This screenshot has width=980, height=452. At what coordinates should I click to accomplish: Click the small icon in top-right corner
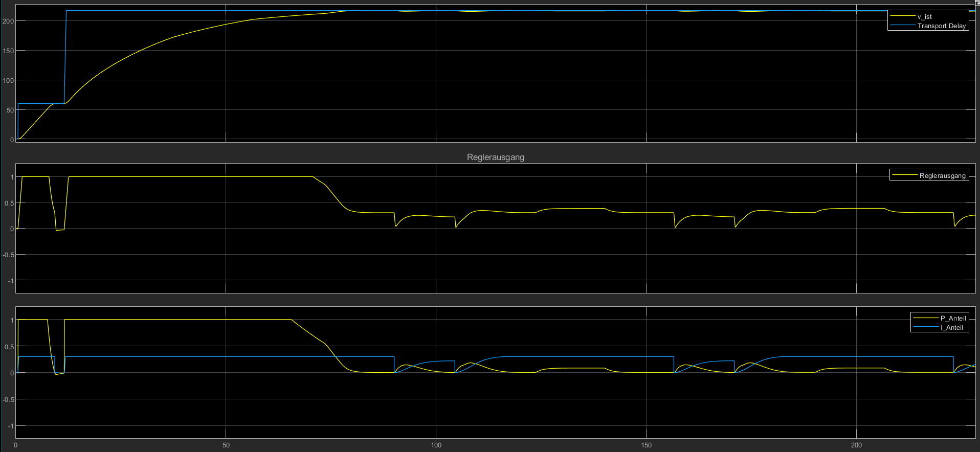coord(977,3)
